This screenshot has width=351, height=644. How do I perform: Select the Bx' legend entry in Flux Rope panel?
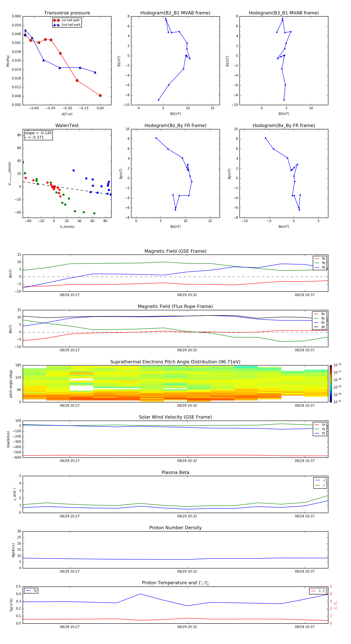tap(320, 314)
